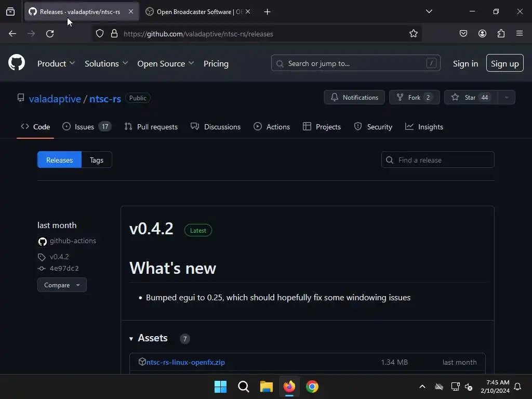Open the Firefox hamburger application menu
Viewport: 532px width, 399px height.
pos(520,33)
